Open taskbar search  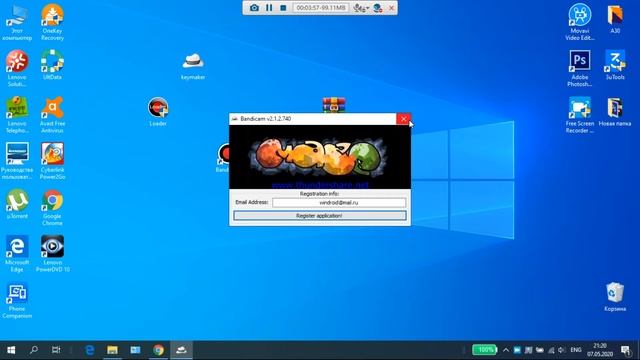pyautogui.click(x=34, y=350)
